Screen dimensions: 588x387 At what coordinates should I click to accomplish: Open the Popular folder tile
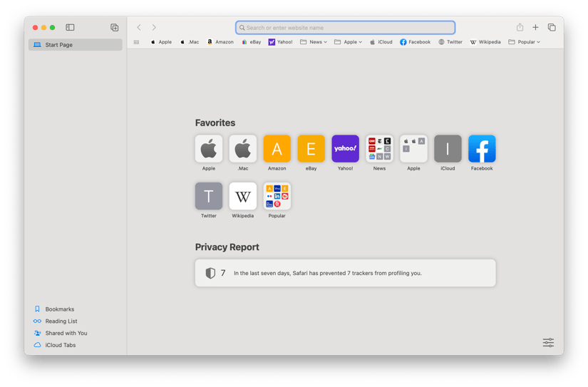pos(277,196)
